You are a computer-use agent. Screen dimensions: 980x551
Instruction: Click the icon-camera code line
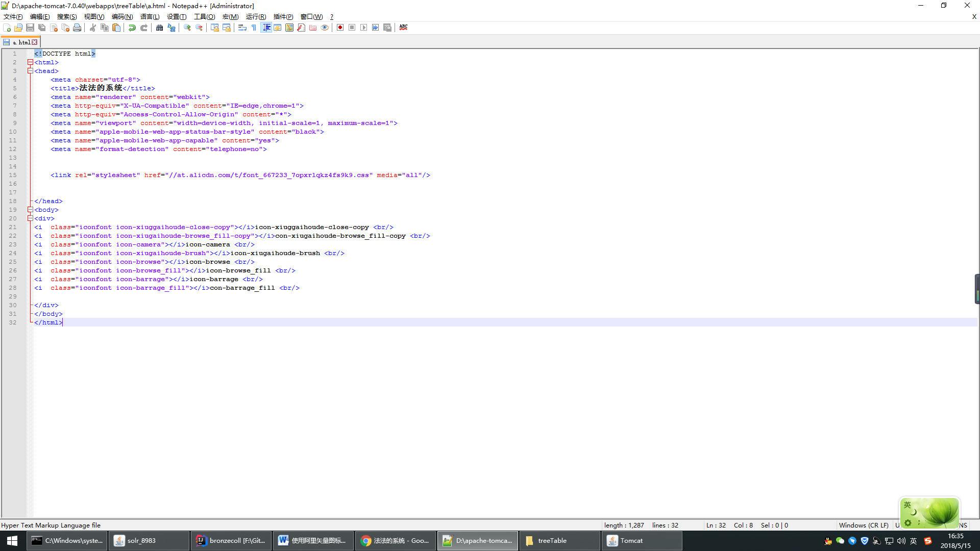pyautogui.click(x=144, y=244)
